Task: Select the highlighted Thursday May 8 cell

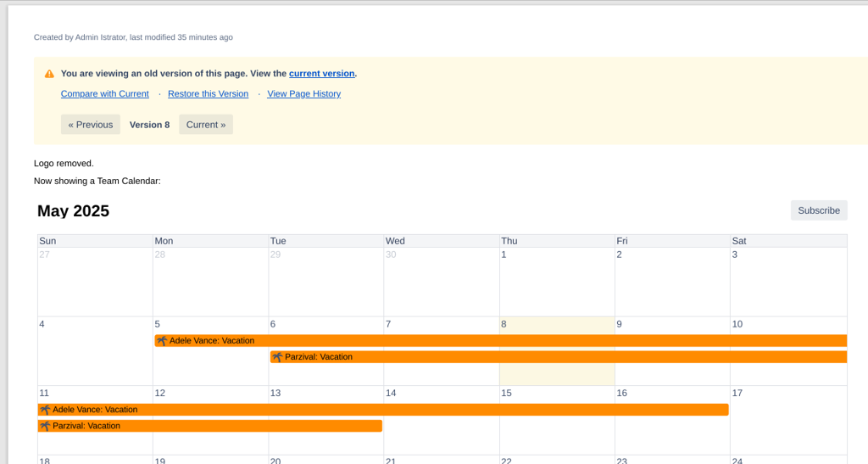Action: click(557, 375)
